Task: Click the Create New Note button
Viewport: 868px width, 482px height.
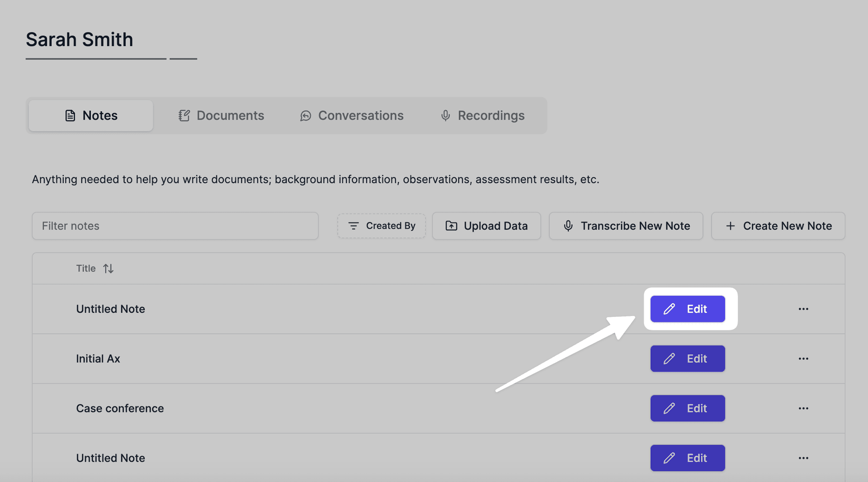Action: [778, 226]
